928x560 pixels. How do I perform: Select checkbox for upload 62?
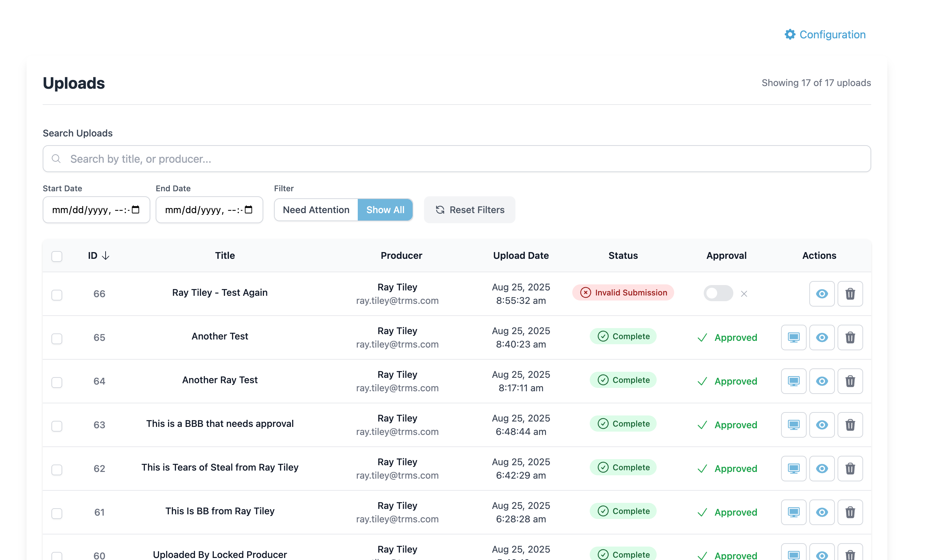[x=57, y=470]
